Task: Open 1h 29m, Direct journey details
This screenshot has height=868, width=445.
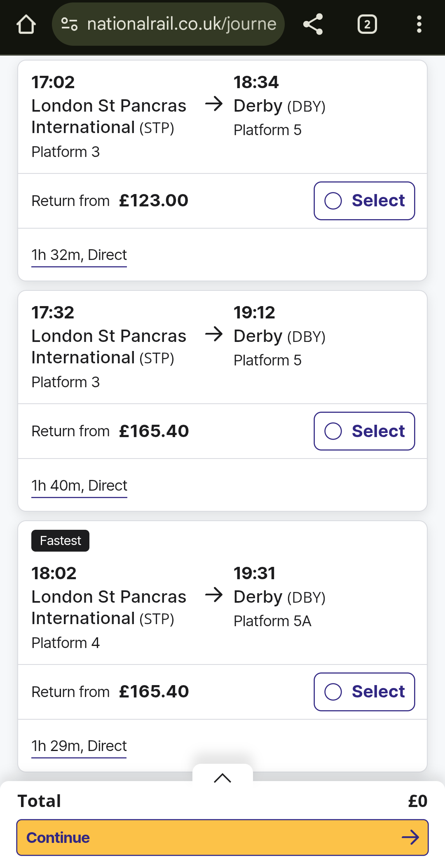Action: (x=79, y=746)
